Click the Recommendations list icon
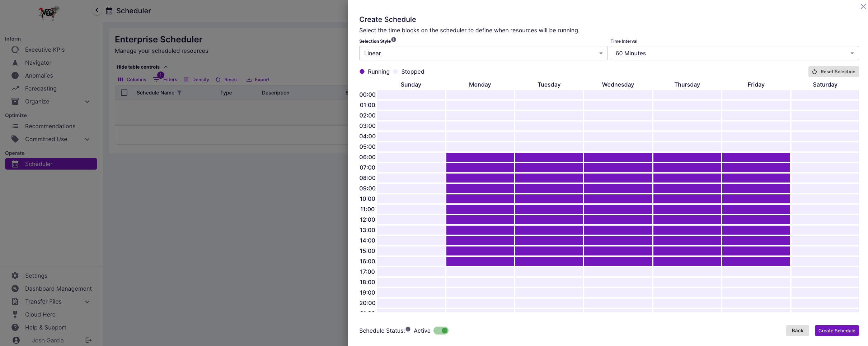 coord(15,126)
